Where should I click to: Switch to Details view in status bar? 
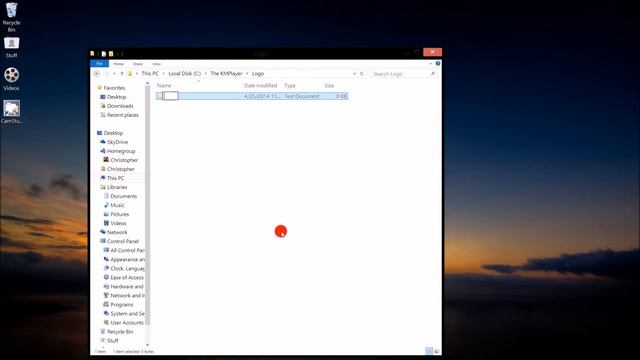[429, 351]
